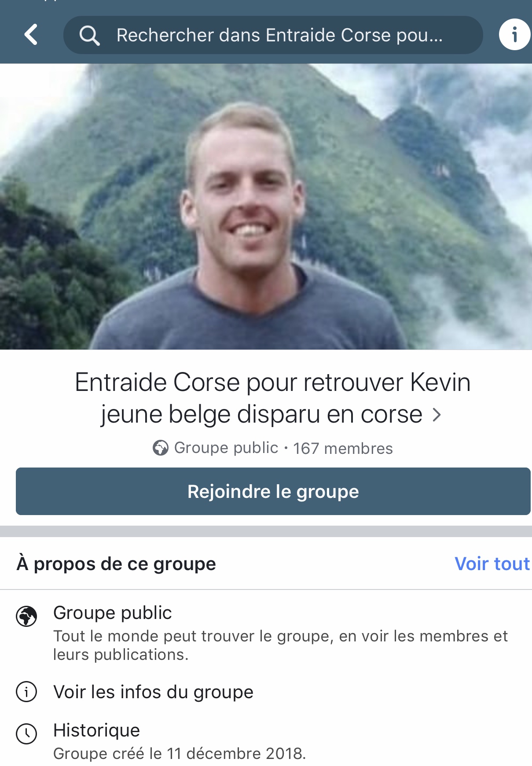Click the Groupe public label under title

(226, 448)
